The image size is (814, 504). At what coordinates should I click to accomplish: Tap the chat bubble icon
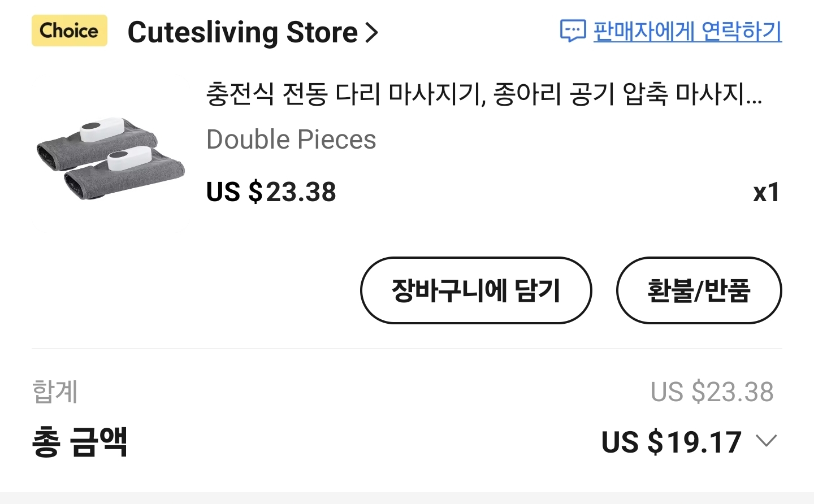(572, 31)
